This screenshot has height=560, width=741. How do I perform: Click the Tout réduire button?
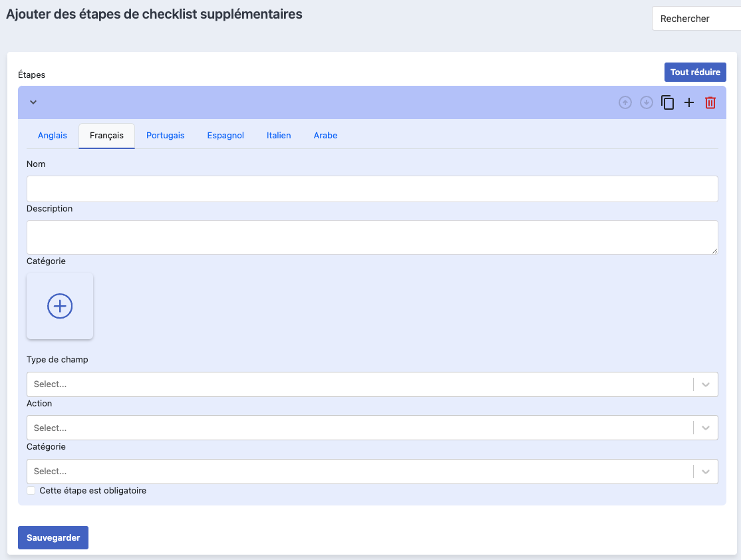pos(695,72)
